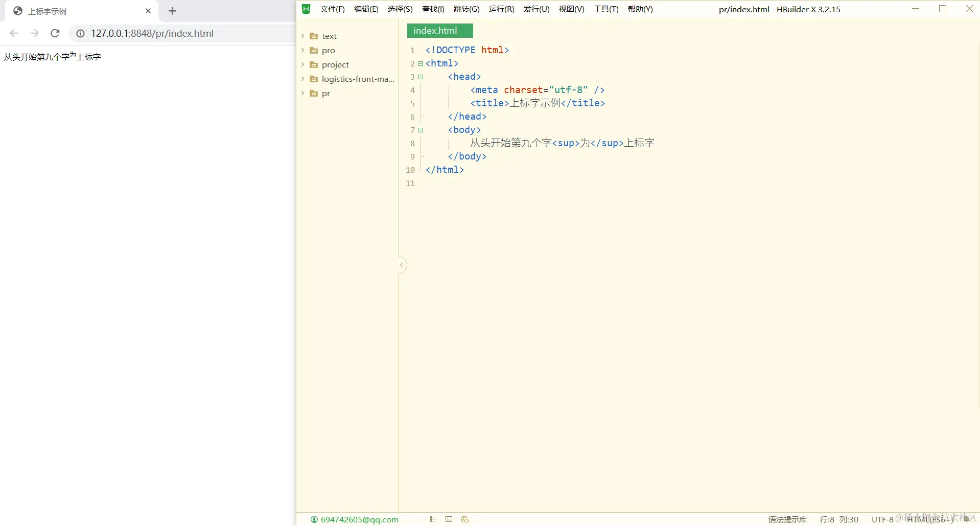
Task: Expand the project folder in tree
Action: (303, 65)
